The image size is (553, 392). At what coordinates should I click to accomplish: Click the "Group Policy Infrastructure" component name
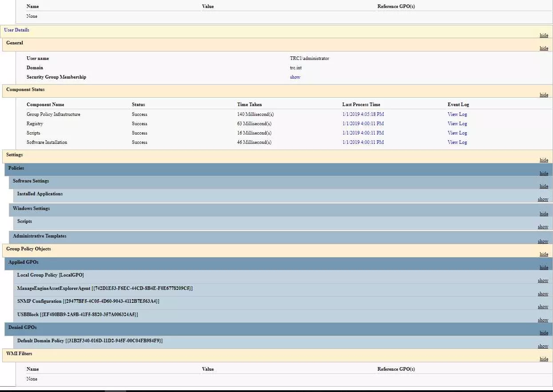pyautogui.click(x=53, y=115)
